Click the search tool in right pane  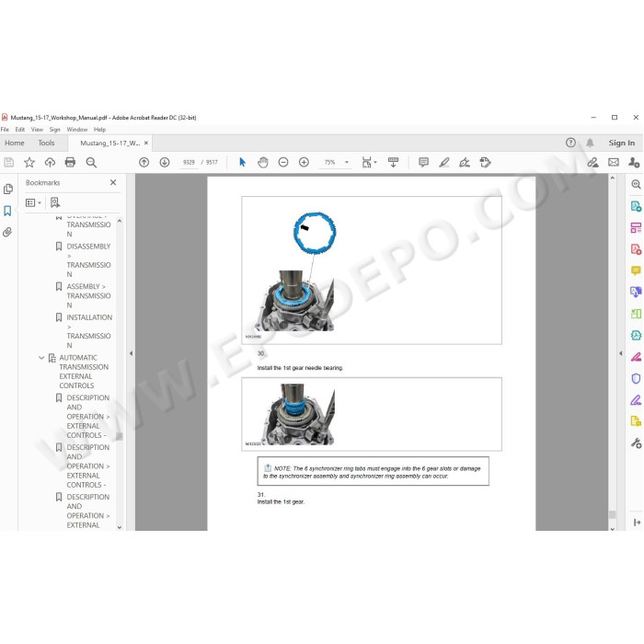coord(636,184)
